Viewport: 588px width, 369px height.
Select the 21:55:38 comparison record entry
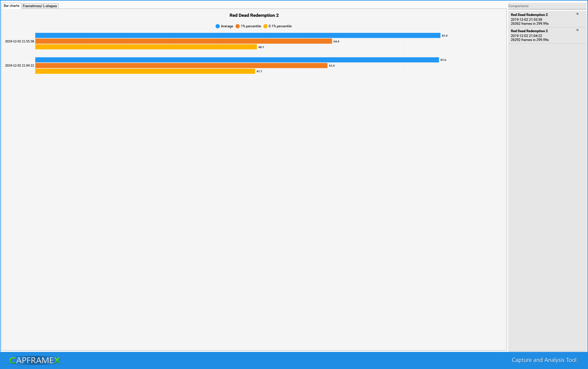pos(535,19)
